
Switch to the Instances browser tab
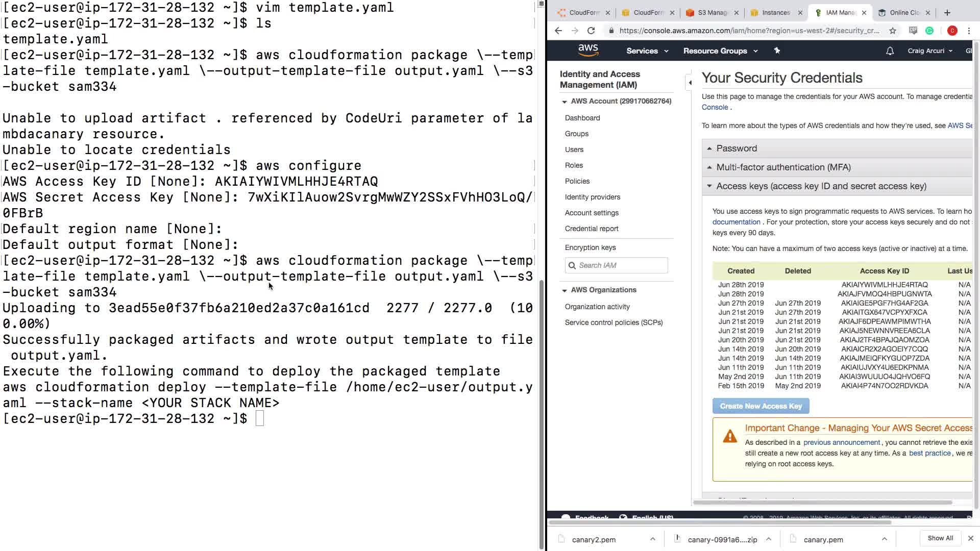pyautogui.click(x=775, y=13)
